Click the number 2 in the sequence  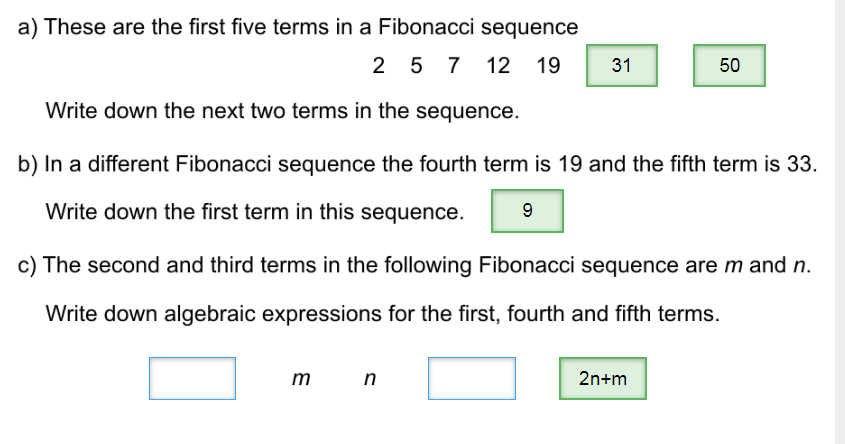click(378, 66)
